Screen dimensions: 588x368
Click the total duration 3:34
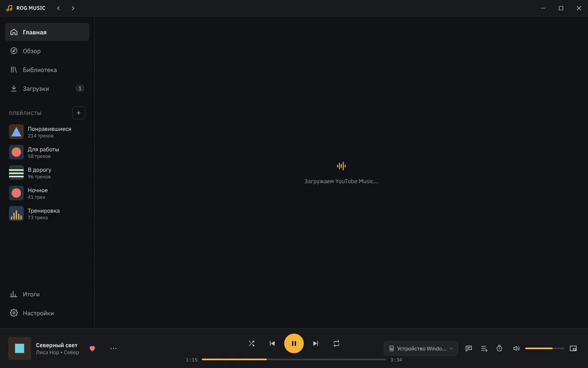396,360
